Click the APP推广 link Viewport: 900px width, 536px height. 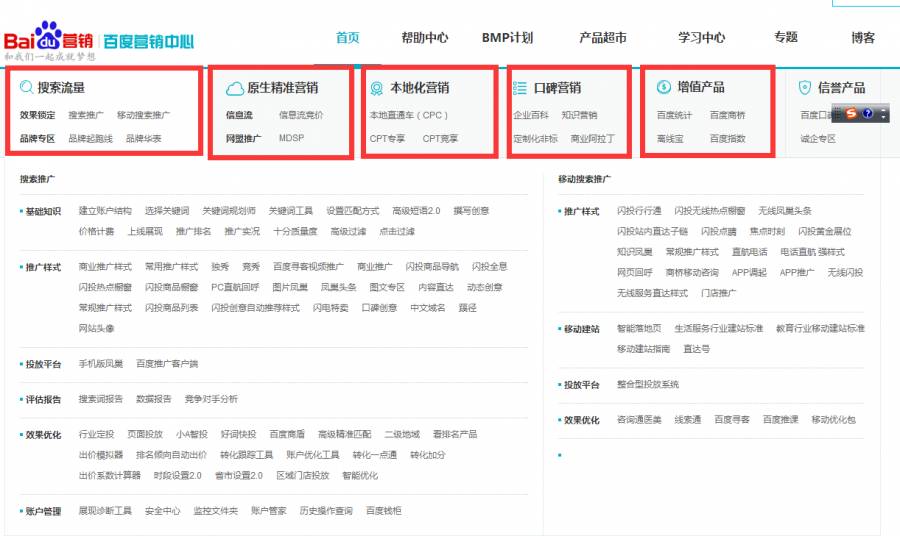(x=797, y=272)
